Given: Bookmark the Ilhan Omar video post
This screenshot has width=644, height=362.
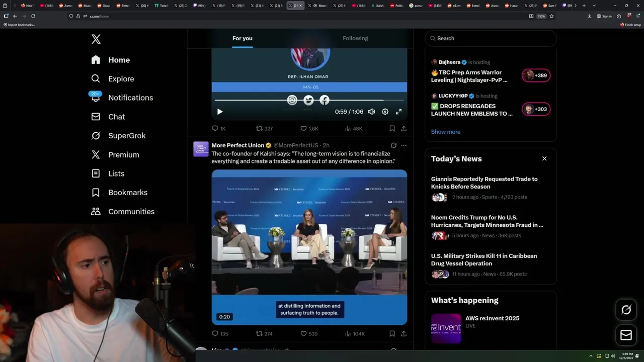Looking at the screenshot, I should 392,129.
